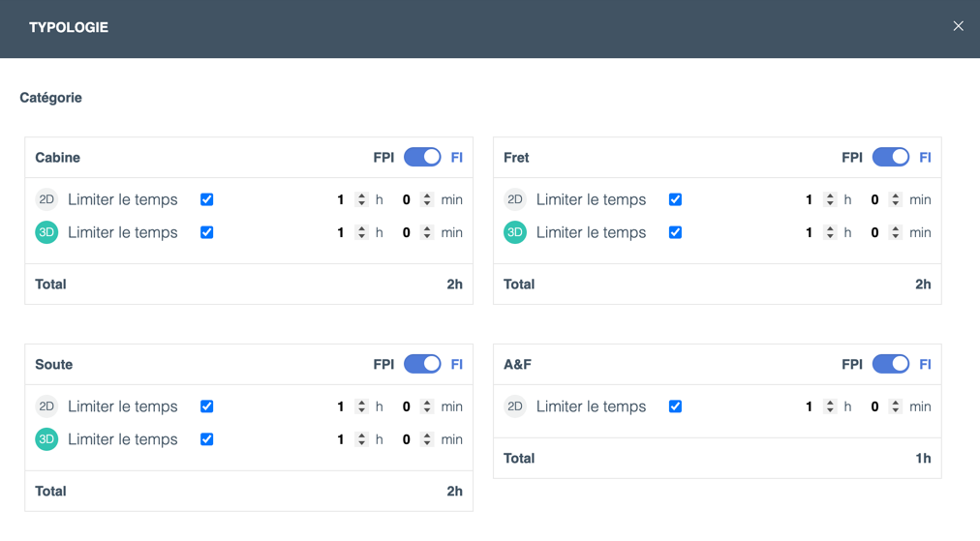
Task: Adjust Fret 2D minutes stepper arrows
Action: point(896,199)
